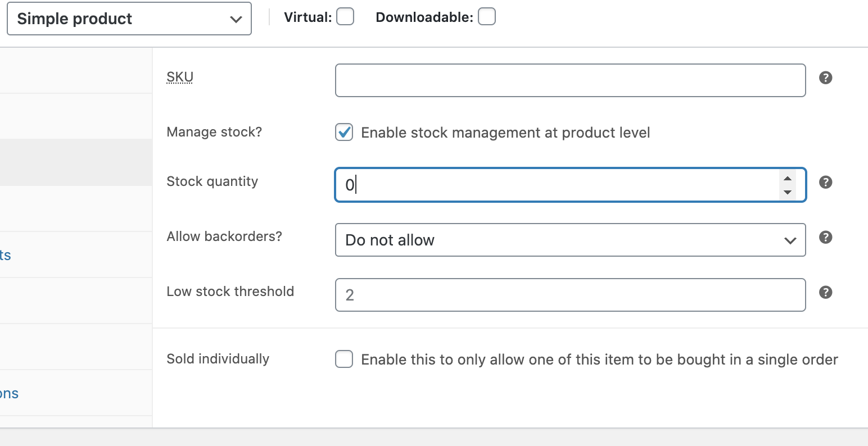The width and height of the screenshot is (868, 446).
Task: Open help tooltip for SKU field
Action: tap(825, 78)
